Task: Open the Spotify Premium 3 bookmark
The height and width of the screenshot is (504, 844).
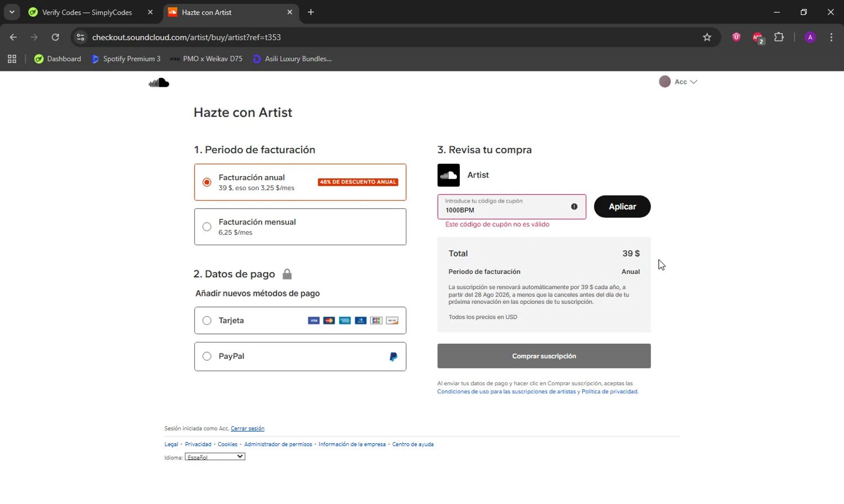Action: coord(126,58)
